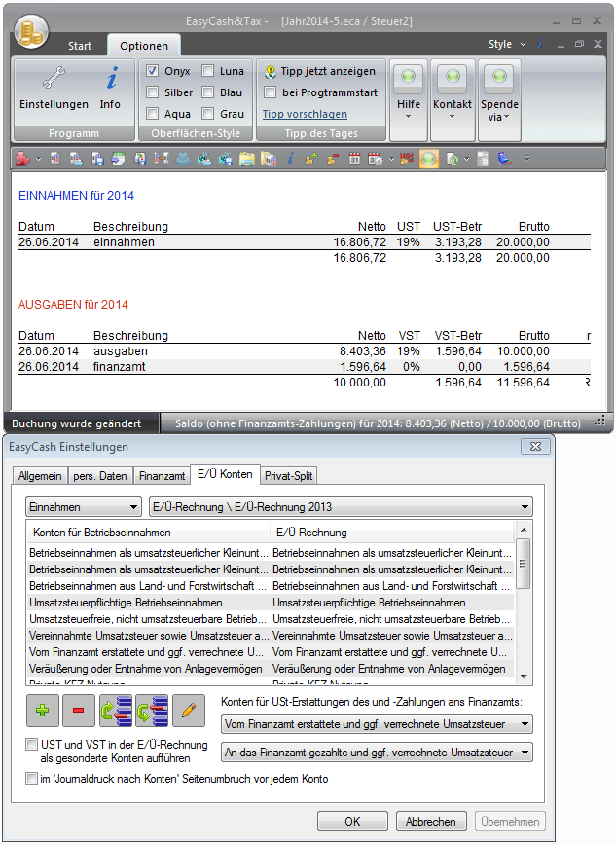Click the E/Ü-Rechnung column header
Viewport: 616px width, 845px height.
[392, 533]
